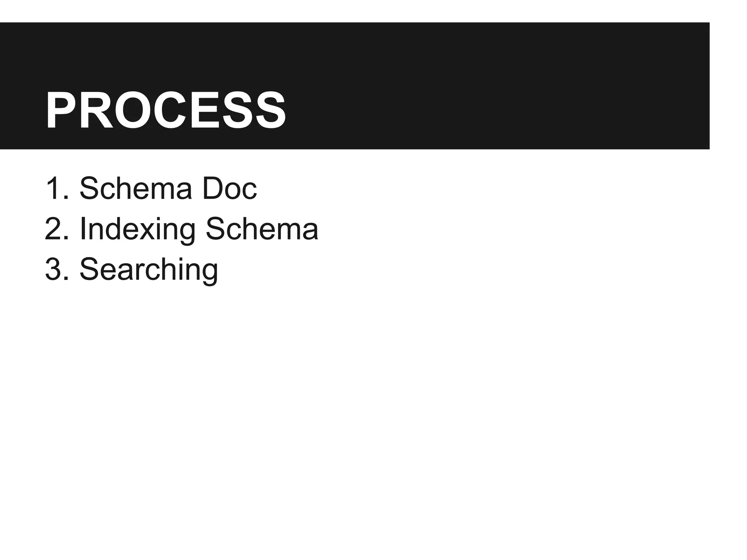Click the word "Indexing" in item two
The image size is (747, 560).
coord(137,229)
